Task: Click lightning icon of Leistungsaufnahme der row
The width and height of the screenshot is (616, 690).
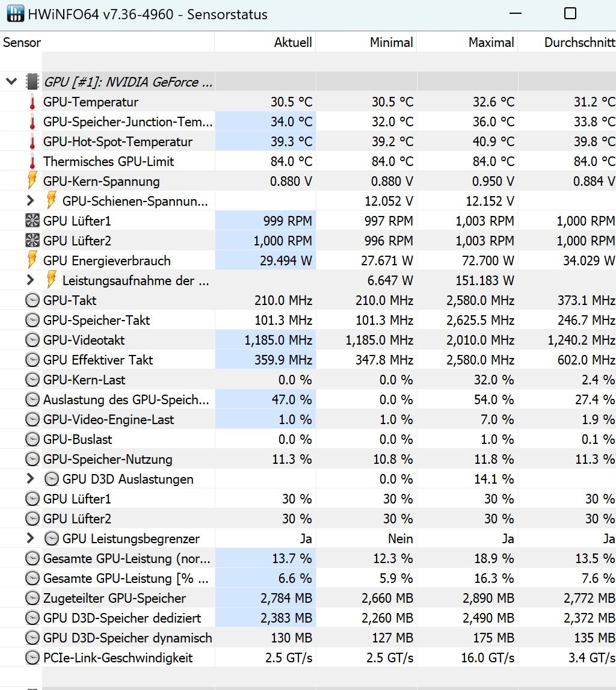Action: pos(52,280)
